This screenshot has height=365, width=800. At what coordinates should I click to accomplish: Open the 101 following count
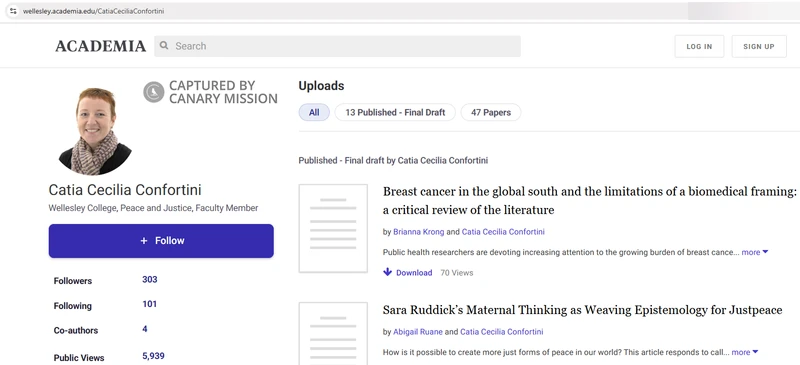pos(149,304)
